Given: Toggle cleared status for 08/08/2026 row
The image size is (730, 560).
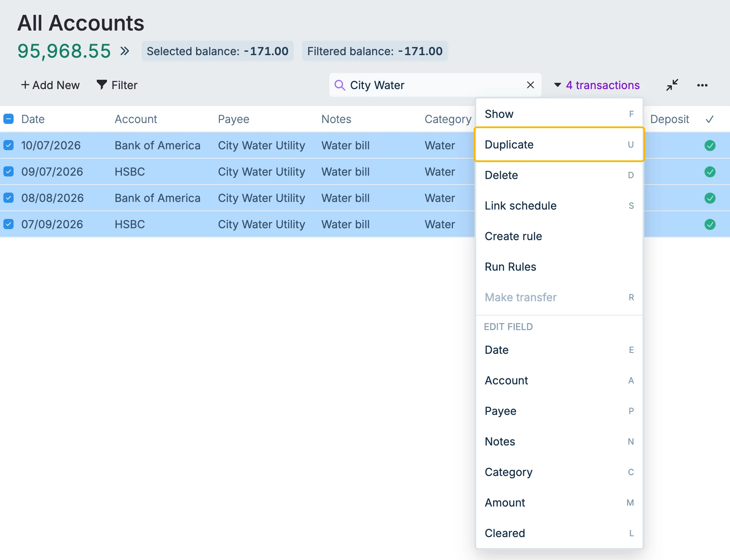Looking at the screenshot, I should tap(710, 198).
